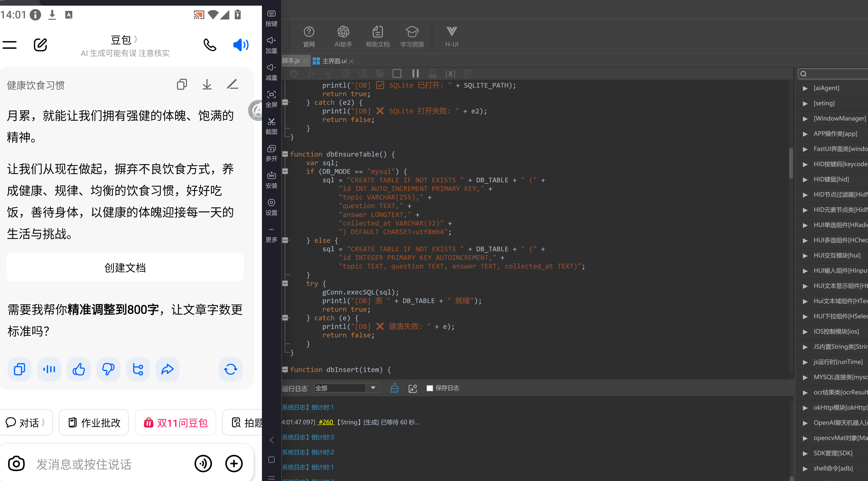Share the response with the arrow icon

click(x=167, y=369)
